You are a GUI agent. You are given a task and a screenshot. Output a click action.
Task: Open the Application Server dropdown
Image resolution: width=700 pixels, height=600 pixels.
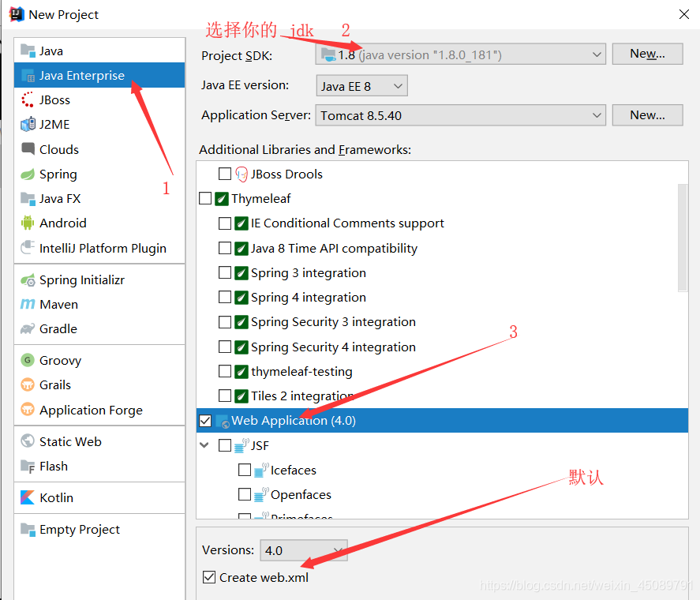[x=460, y=115]
